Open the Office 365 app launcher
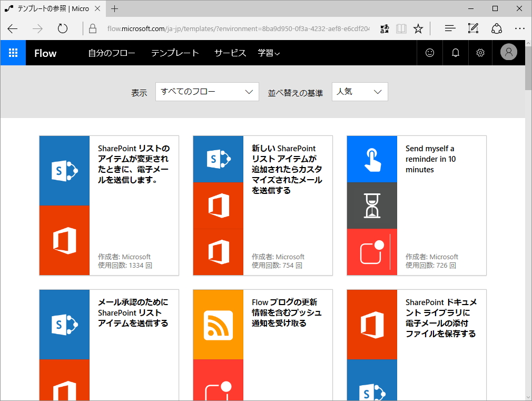This screenshot has width=532, height=401. tap(13, 53)
